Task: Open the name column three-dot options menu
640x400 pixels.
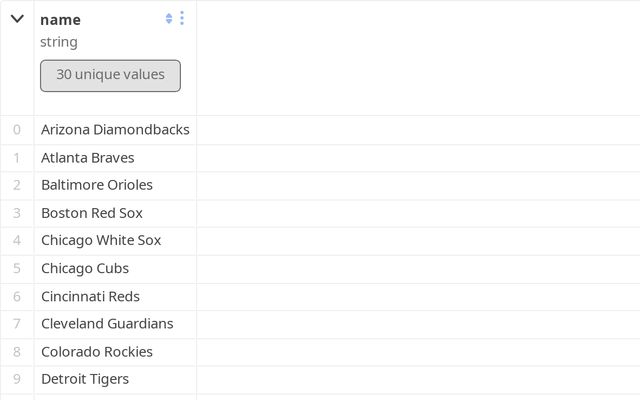Action: pyautogui.click(x=181, y=18)
